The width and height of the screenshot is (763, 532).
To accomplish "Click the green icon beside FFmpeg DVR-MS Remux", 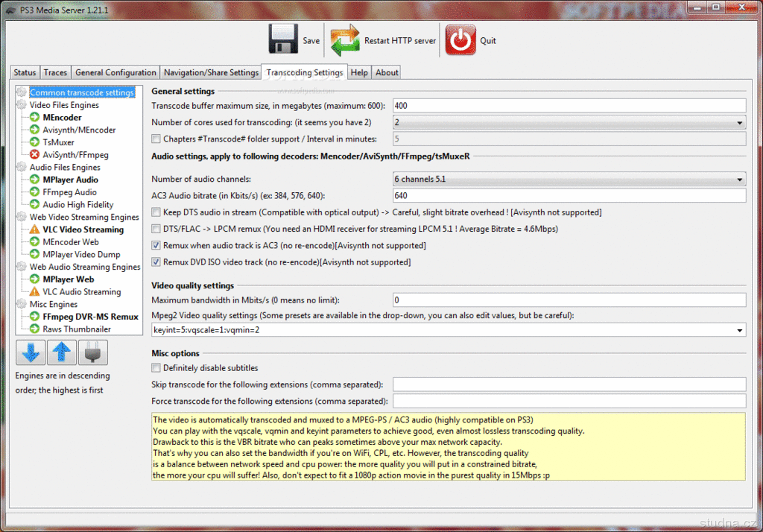I will coord(34,317).
